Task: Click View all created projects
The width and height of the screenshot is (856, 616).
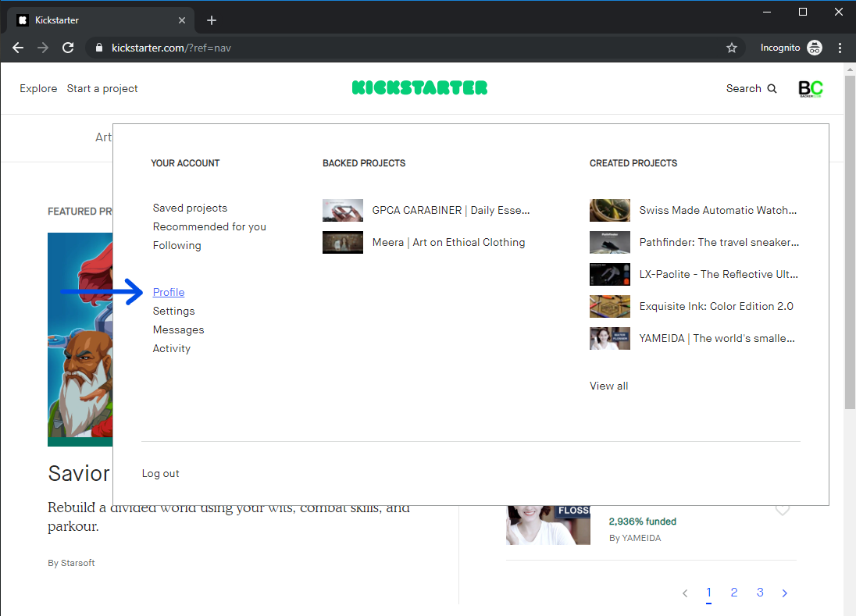Action: point(608,386)
